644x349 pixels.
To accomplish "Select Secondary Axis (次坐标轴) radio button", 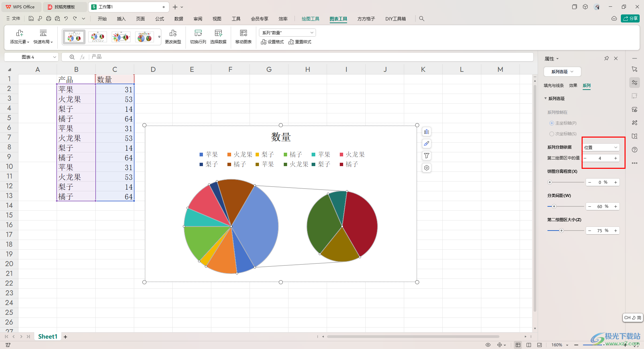I will click(x=551, y=134).
